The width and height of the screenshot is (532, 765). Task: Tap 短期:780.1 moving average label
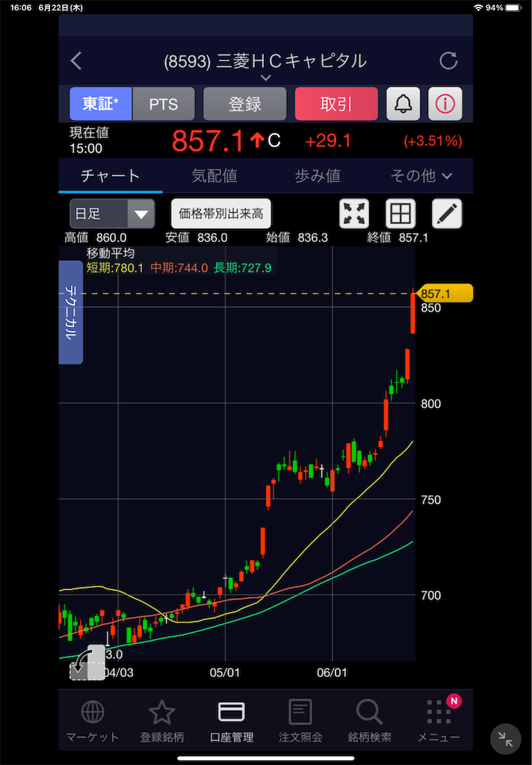click(115, 268)
